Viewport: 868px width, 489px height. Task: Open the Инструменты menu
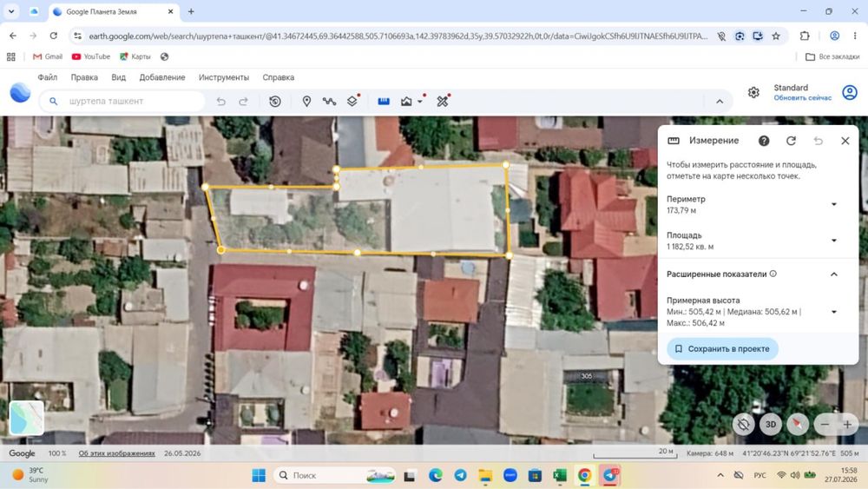[x=224, y=77]
